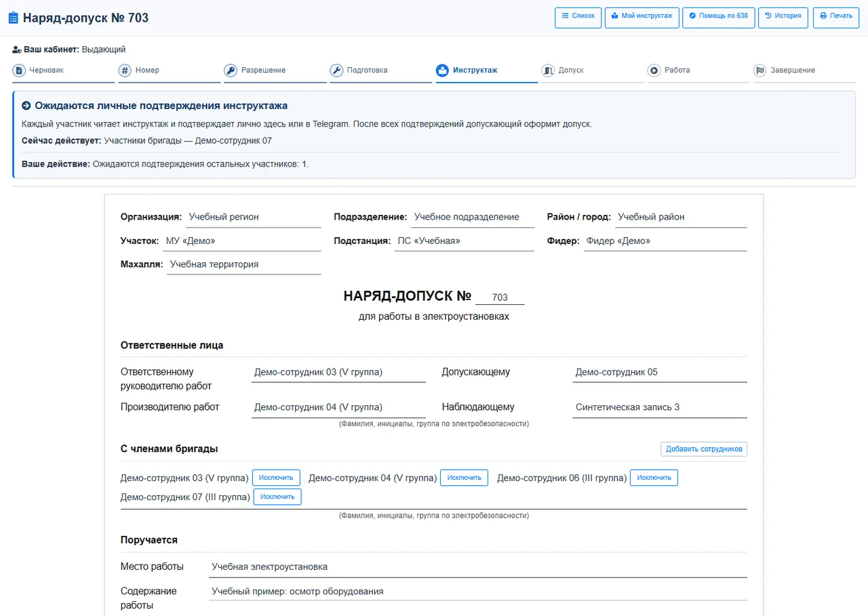The image size is (868, 616).
Task: Open Мой инструктаж
Action: tap(642, 18)
